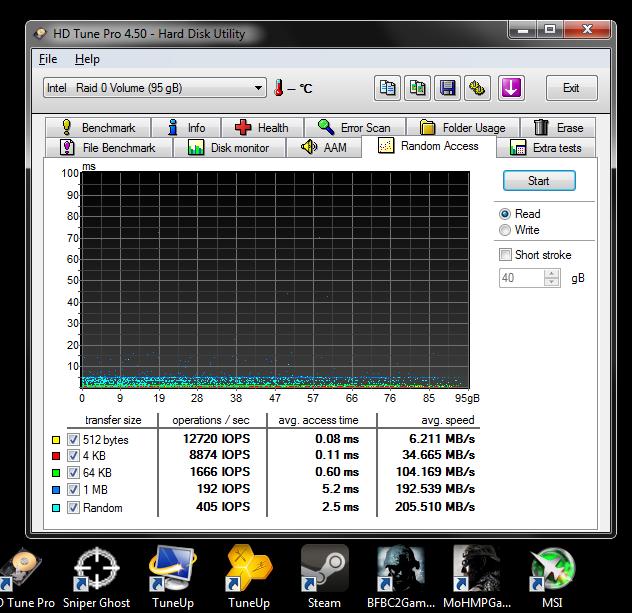Viewport: 632px width, 613px height.
Task: Open the MoHMPGame desktop shortcut
Action: (477, 577)
